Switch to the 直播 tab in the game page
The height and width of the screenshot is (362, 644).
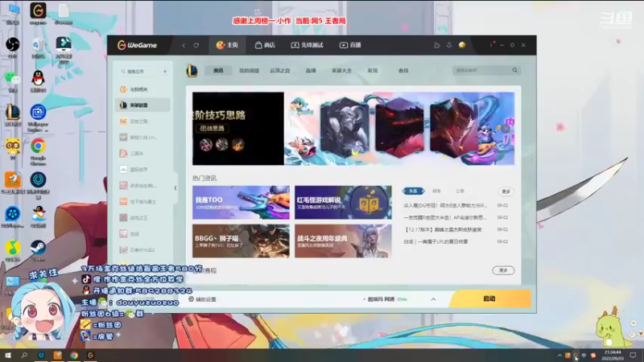pyautogui.click(x=311, y=71)
